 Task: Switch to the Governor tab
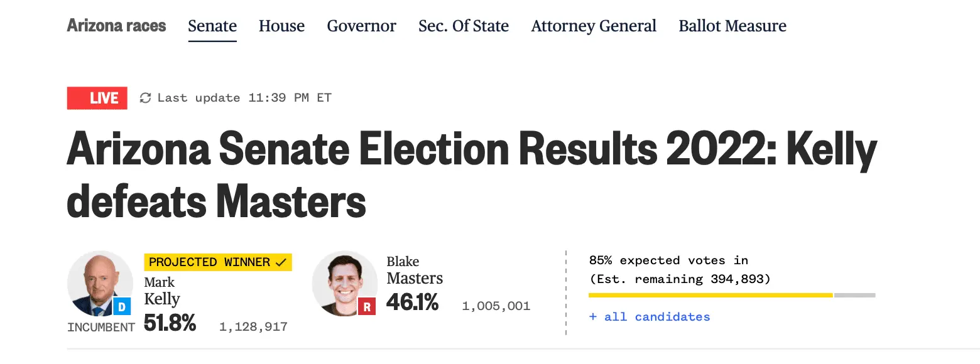(x=361, y=26)
